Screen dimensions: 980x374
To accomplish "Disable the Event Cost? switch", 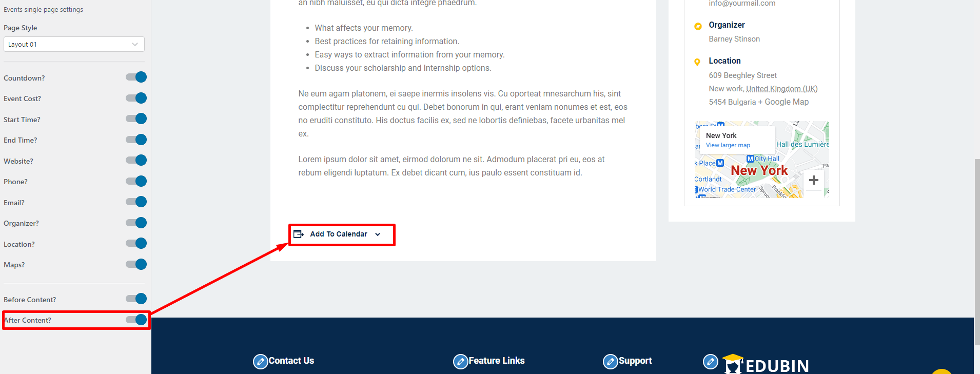I will 136,98.
